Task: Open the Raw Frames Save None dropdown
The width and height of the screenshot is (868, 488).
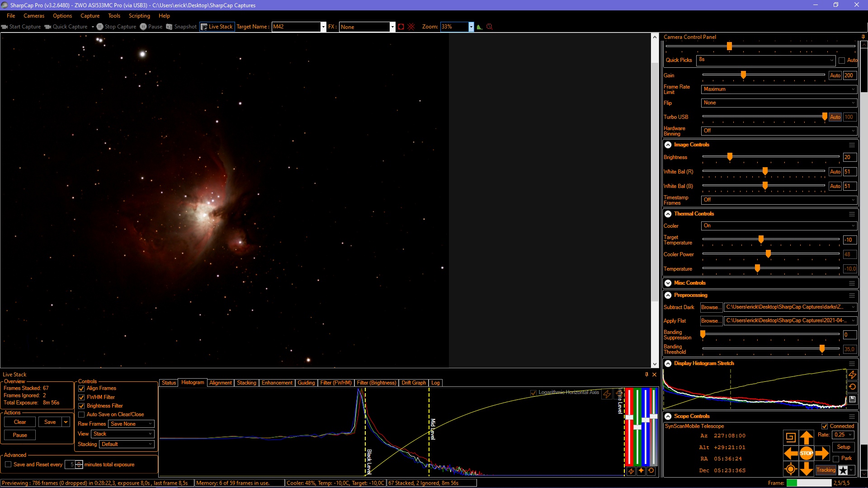Action: (132, 424)
